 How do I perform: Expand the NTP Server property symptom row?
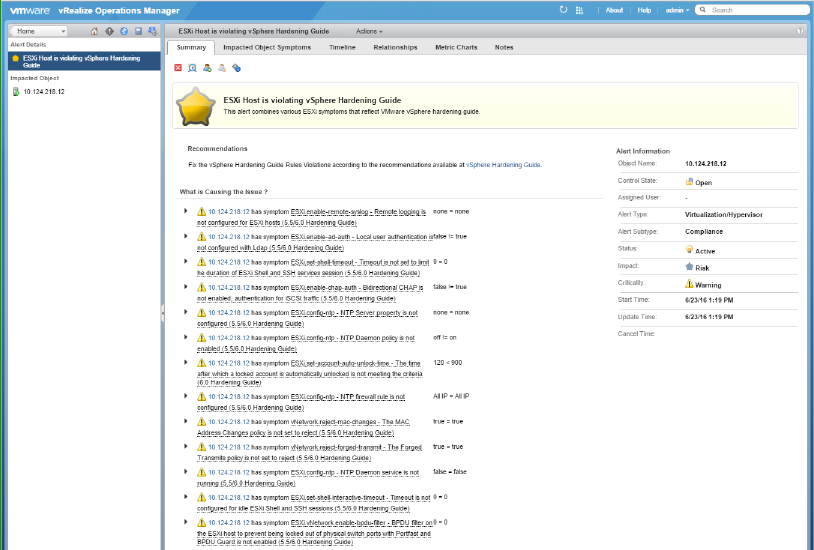[185, 312]
